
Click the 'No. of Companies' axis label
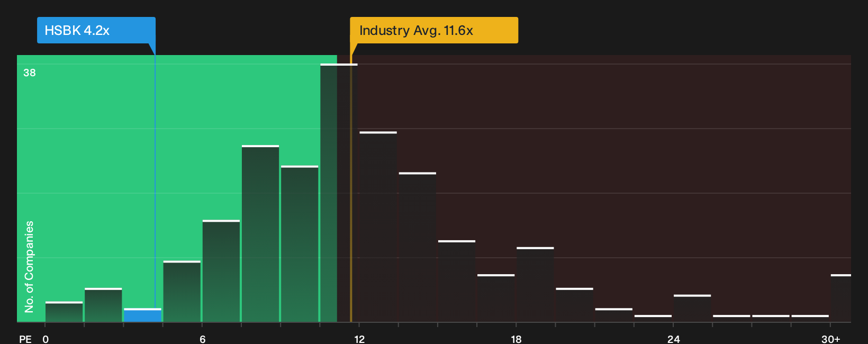tap(29, 267)
